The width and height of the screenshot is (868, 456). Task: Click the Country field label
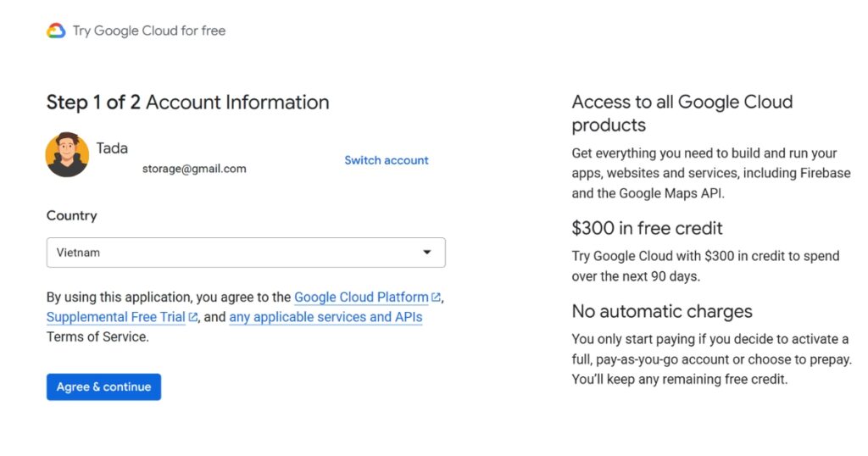pyautogui.click(x=71, y=216)
